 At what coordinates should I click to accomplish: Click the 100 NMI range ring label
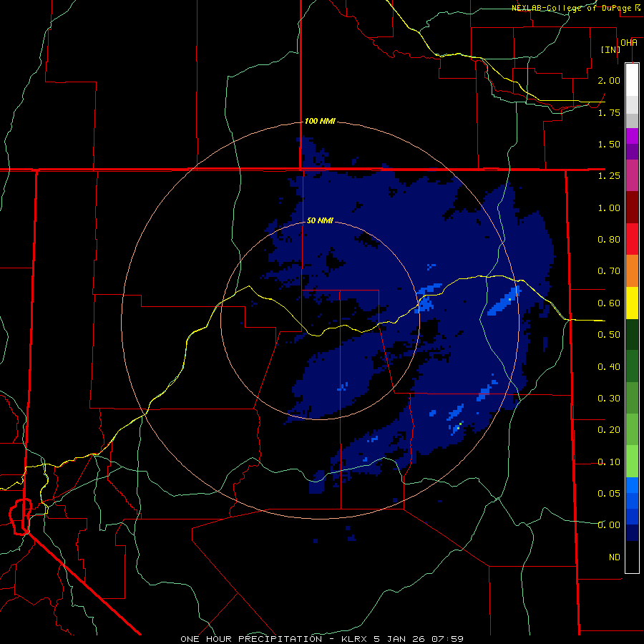click(x=320, y=121)
